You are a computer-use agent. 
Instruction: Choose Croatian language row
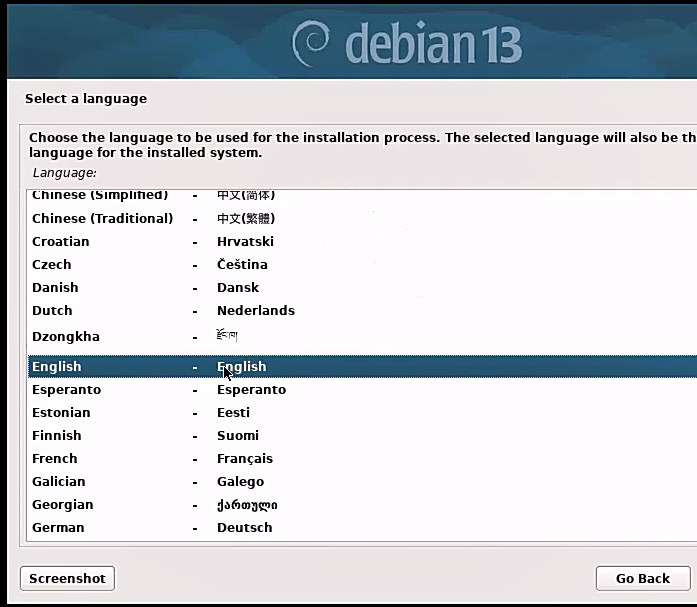61,241
